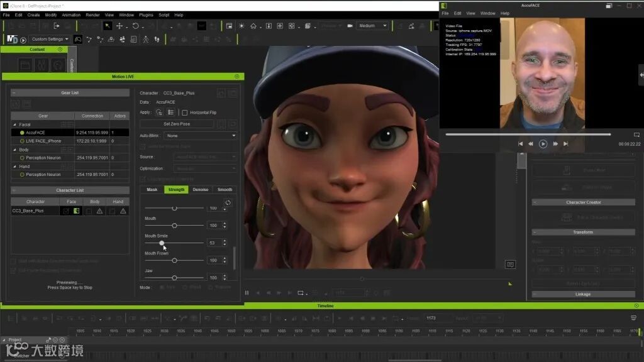Click the Jaw strength slider handle
The height and width of the screenshot is (362, 644).
(175, 278)
